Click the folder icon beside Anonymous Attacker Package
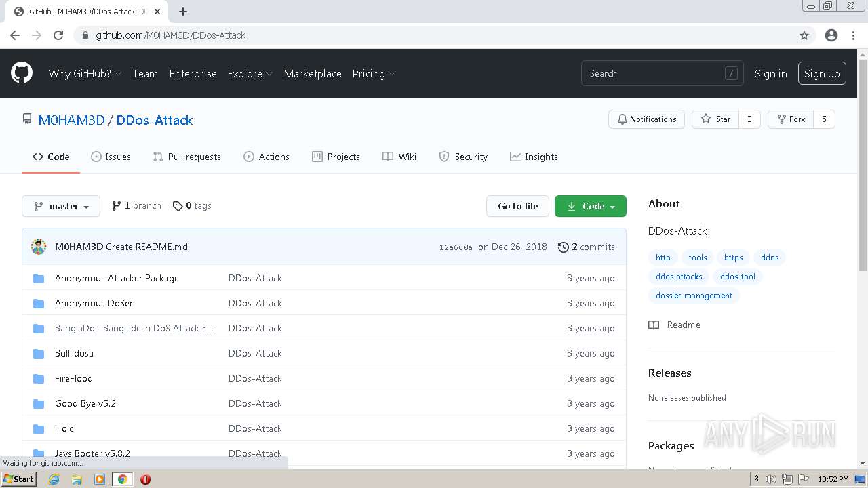Image resolution: width=868 pixels, height=488 pixels. 39,279
